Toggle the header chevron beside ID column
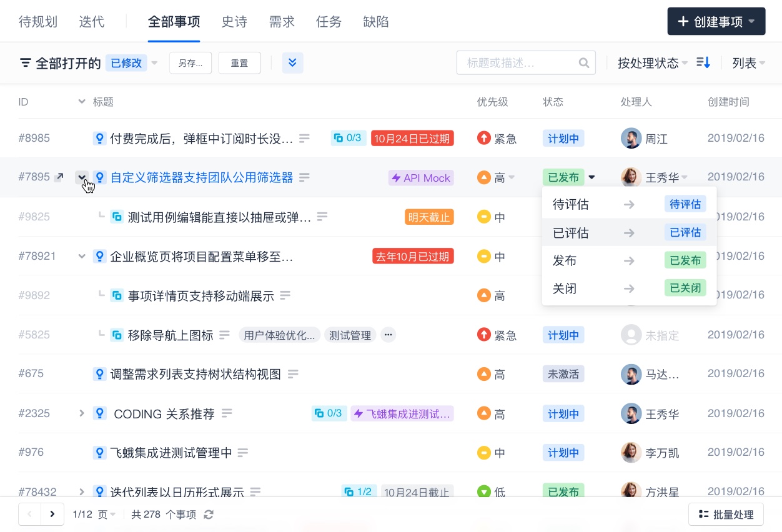The width and height of the screenshot is (782, 532). click(x=81, y=102)
